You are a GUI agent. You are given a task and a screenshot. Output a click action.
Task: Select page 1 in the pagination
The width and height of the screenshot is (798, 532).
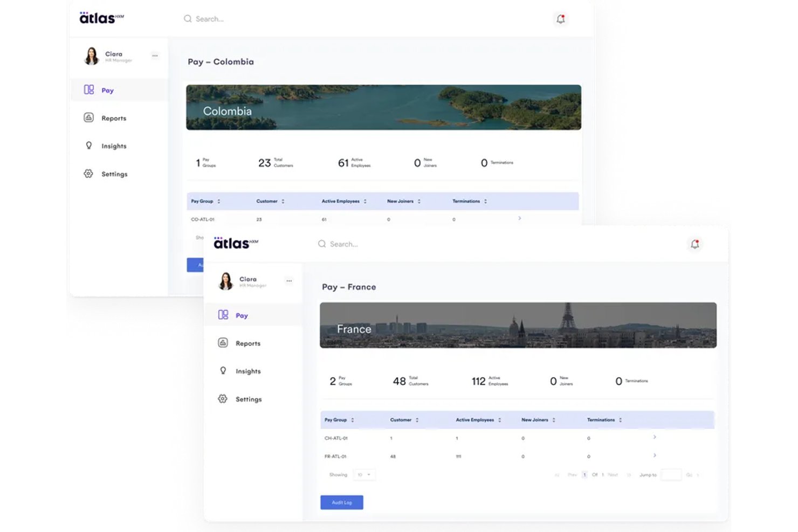pos(584,475)
